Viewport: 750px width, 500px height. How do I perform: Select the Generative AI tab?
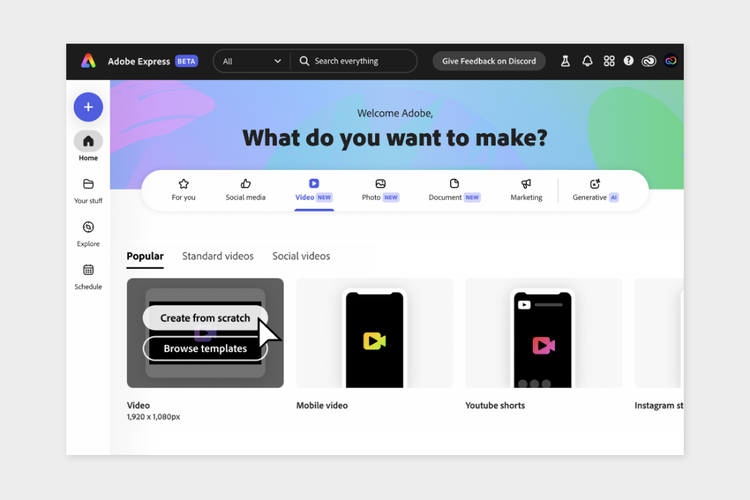point(595,190)
